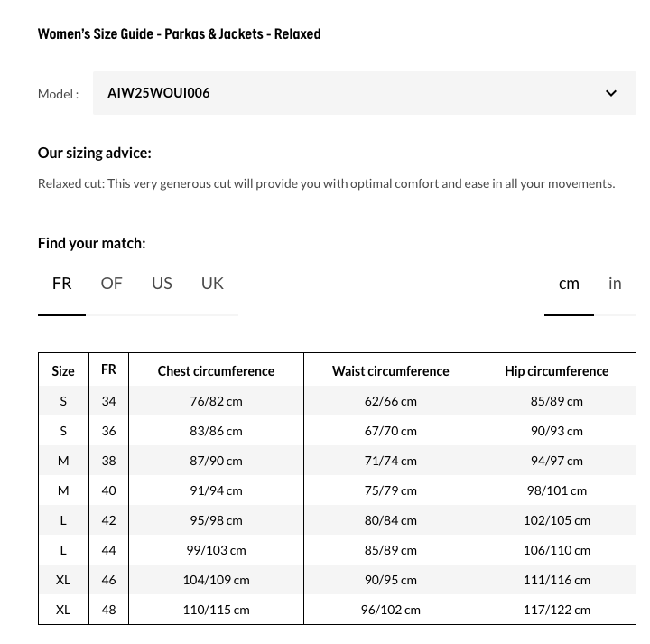
Task: Click the Chest circumference column header
Action: tap(216, 371)
